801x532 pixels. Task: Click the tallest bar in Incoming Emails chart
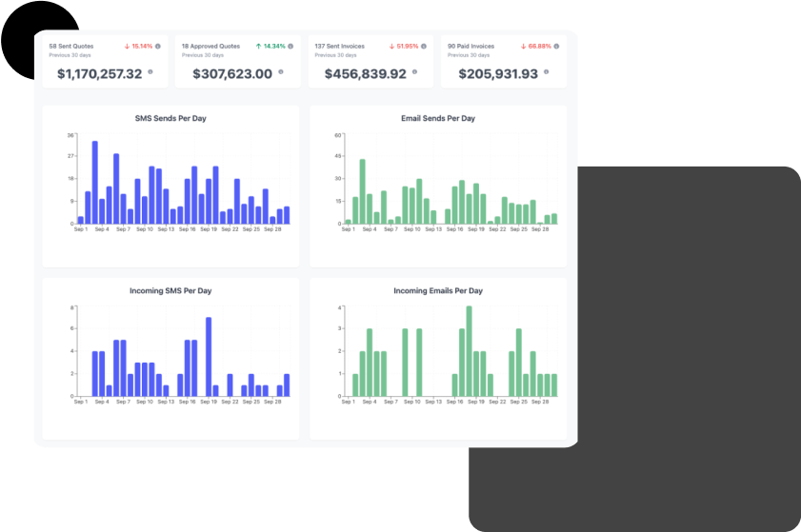point(469,351)
